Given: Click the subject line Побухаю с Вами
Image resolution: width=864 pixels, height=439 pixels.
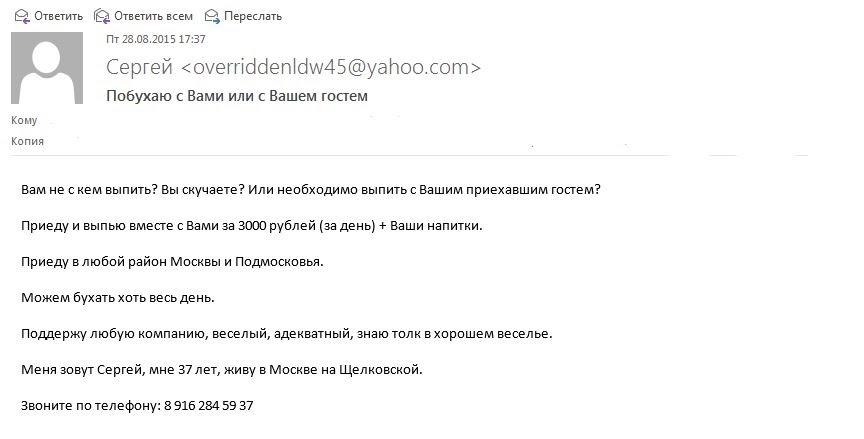Looking at the screenshot, I should point(237,96).
